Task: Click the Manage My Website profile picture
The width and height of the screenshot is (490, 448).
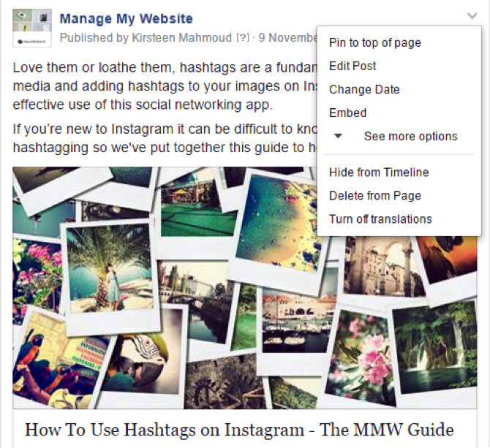Action: point(32,28)
